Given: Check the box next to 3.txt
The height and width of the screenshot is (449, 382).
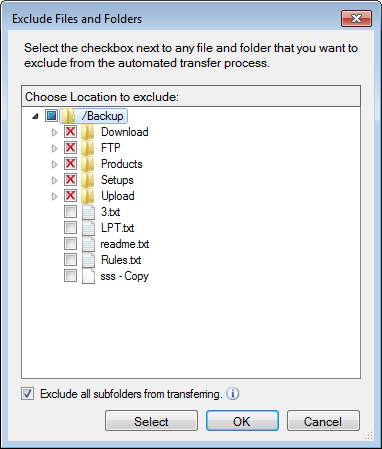Looking at the screenshot, I should 70,212.
